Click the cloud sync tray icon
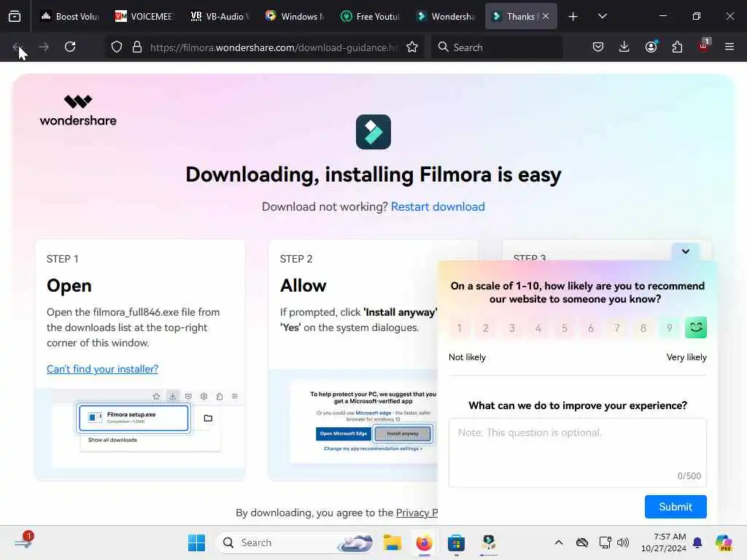This screenshot has width=747, height=560. coord(582,542)
